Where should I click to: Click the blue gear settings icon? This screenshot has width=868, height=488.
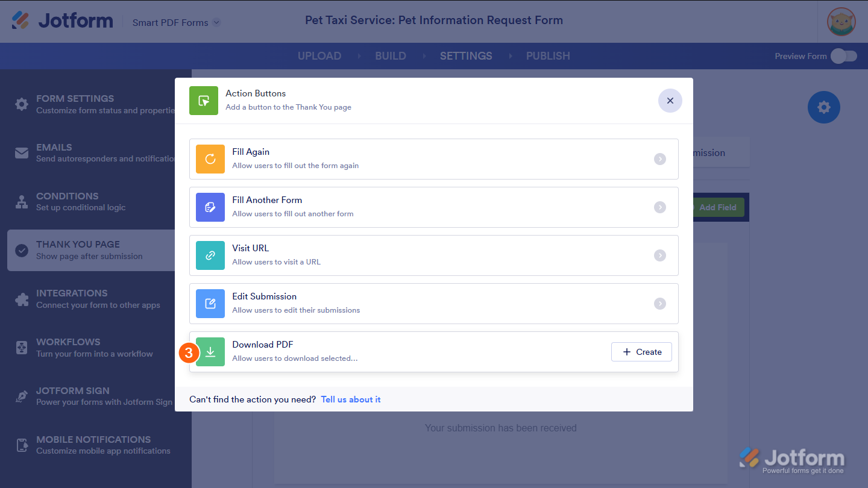823,107
